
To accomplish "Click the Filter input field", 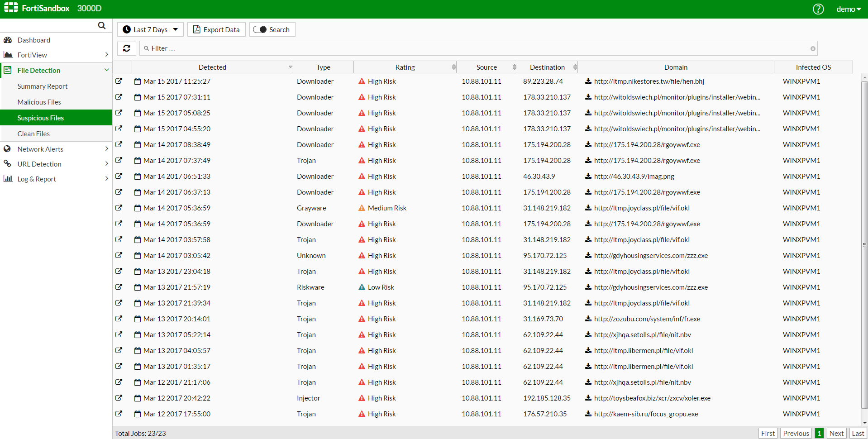I will 478,48.
